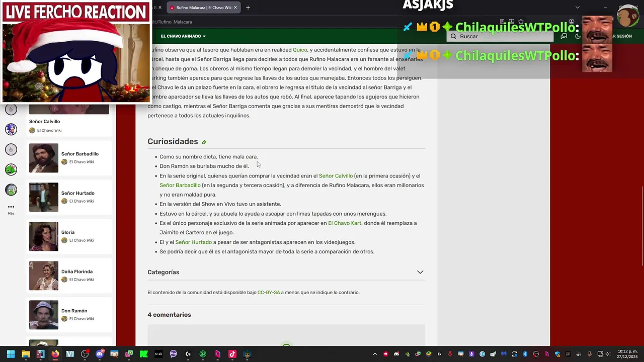Open TikTok app from taskbar

pyautogui.click(x=232, y=354)
